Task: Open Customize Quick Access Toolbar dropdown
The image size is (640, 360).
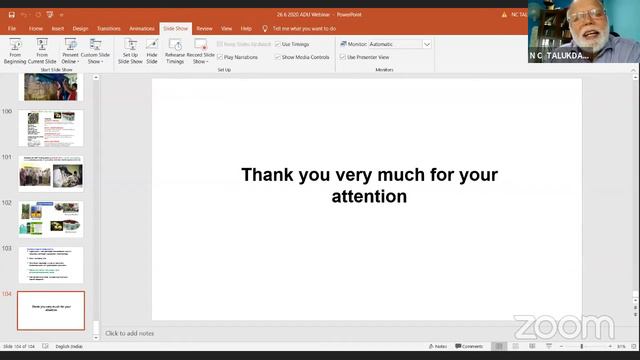Action: click(x=62, y=15)
